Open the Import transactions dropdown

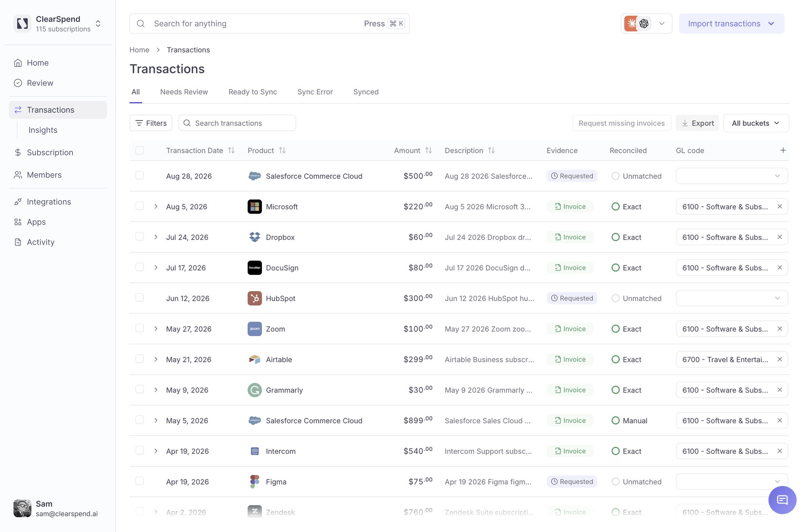coord(732,24)
